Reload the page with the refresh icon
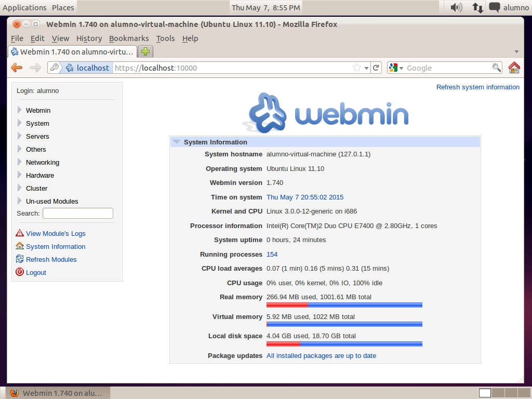The image size is (532, 399). [x=376, y=68]
